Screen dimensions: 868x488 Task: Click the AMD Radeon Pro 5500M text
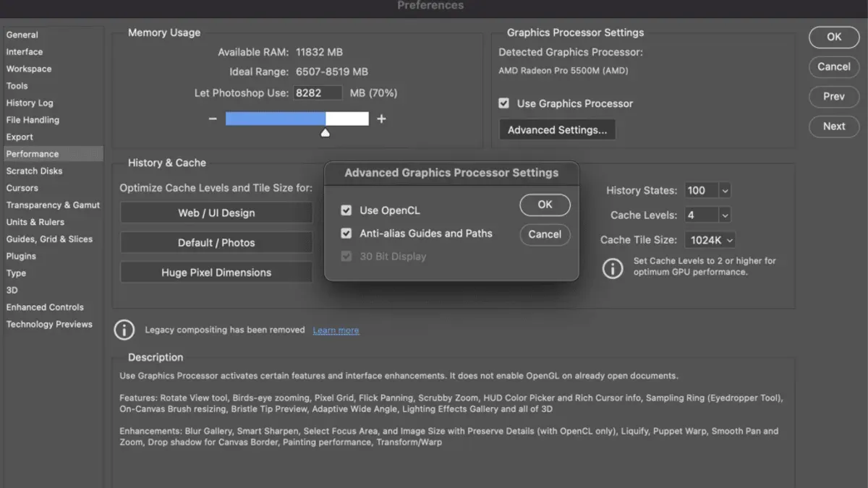563,71
